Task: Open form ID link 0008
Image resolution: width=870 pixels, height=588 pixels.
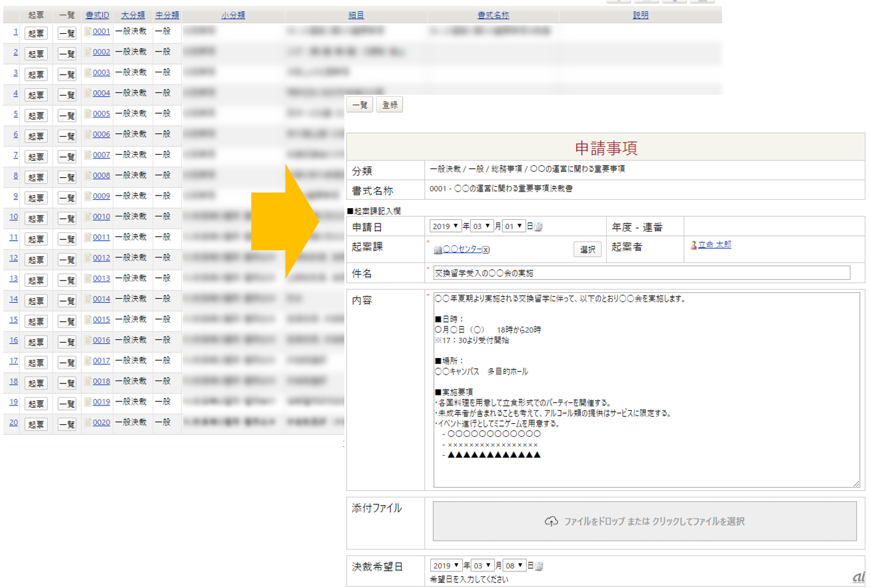Action: 101,175
